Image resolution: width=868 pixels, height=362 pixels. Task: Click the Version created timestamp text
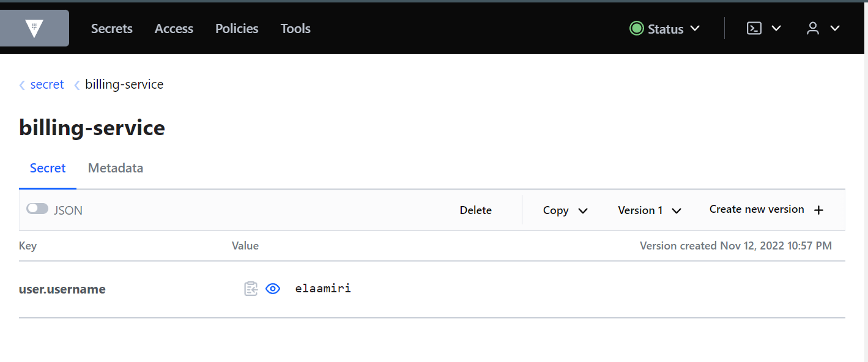point(736,246)
